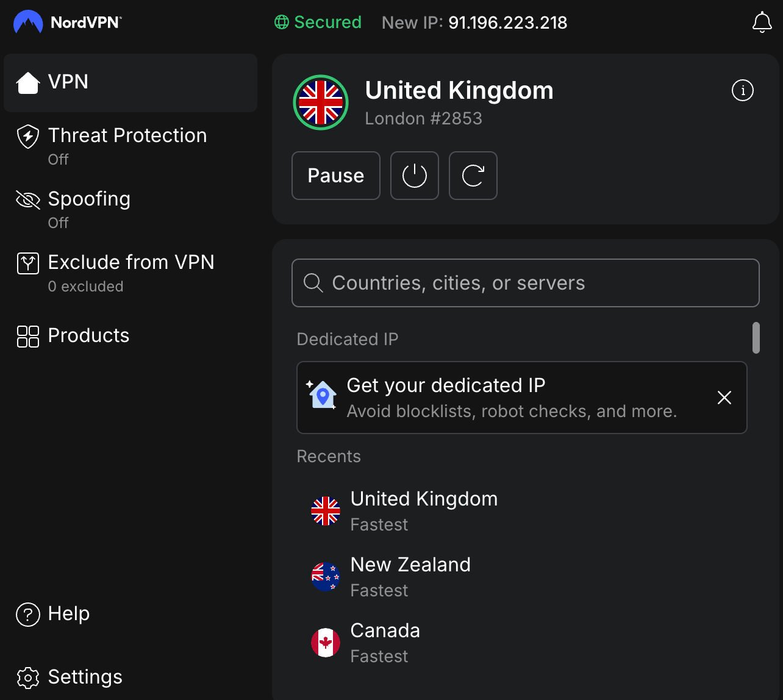Pause the VPN connection
The height and width of the screenshot is (700, 783).
point(336,176)
